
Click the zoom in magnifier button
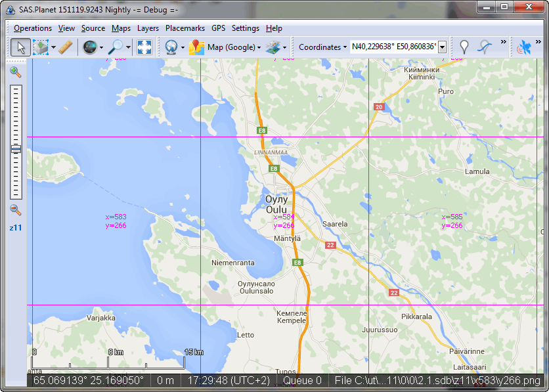pos(16,72)
